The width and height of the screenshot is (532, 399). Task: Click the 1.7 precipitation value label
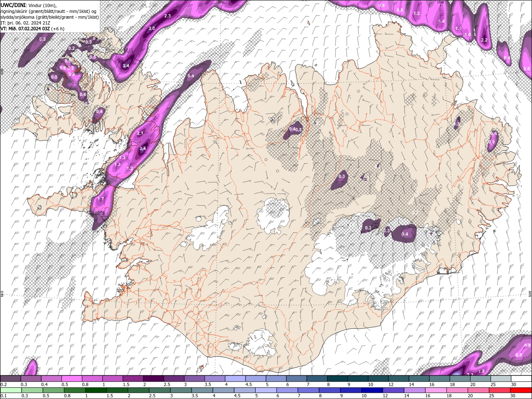point(100,199)
